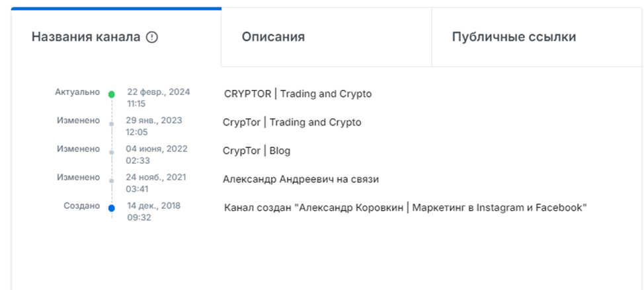
Task: Click the date 14 дек., 2018
Action: (153, 206)
